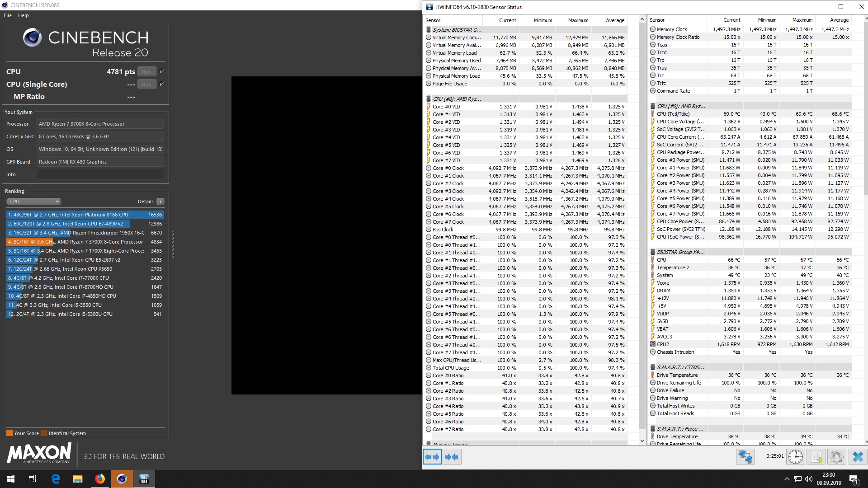Select ranking Threadripper 1950X entry
This screenshot has height=488, width=868.
tap(85, 233)
